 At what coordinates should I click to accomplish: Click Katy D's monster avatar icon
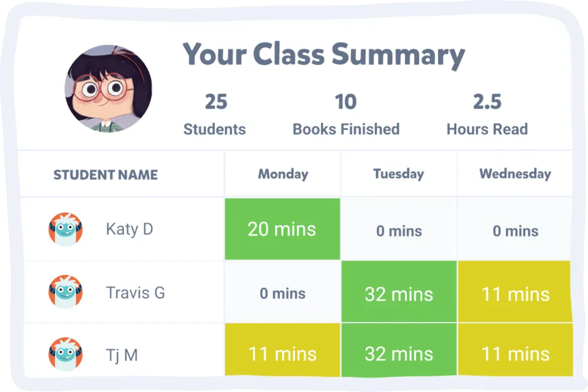[66, 230]
